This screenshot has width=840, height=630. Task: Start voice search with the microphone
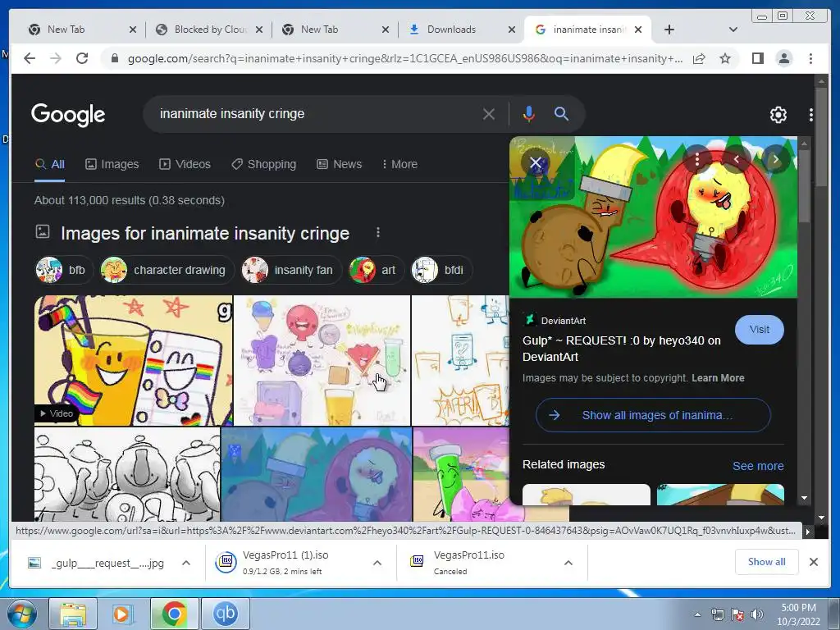click(529, 113)
